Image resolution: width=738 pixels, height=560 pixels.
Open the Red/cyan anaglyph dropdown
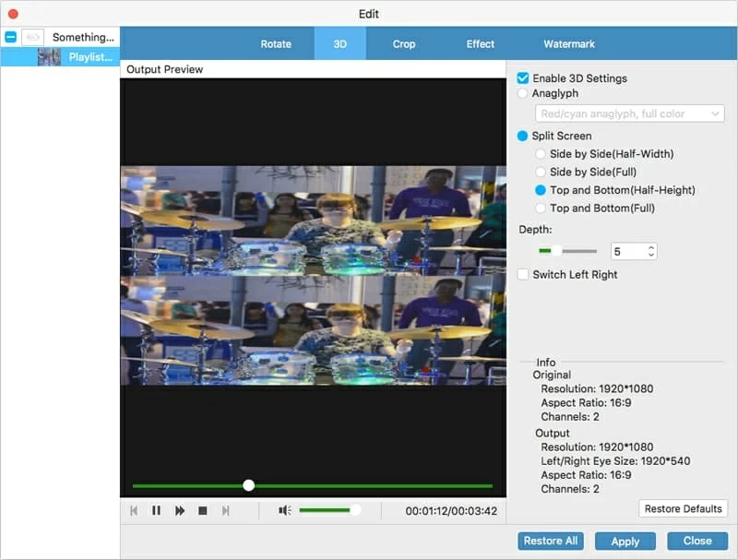click(x=629, y=113)
